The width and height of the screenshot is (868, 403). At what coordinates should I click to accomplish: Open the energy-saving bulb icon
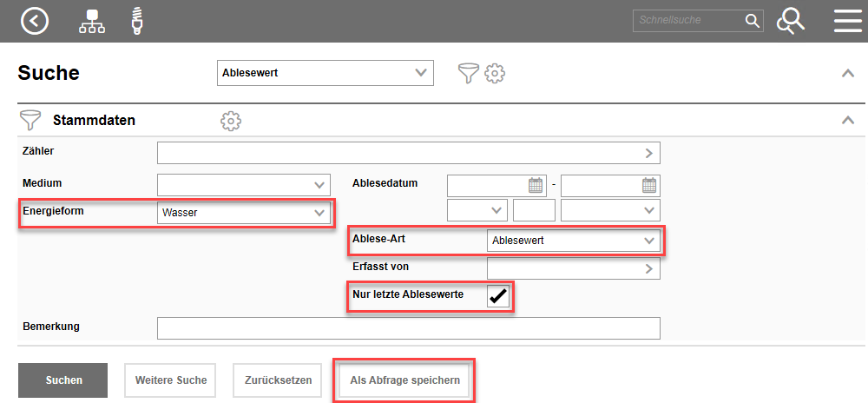[x=137, y=21]
